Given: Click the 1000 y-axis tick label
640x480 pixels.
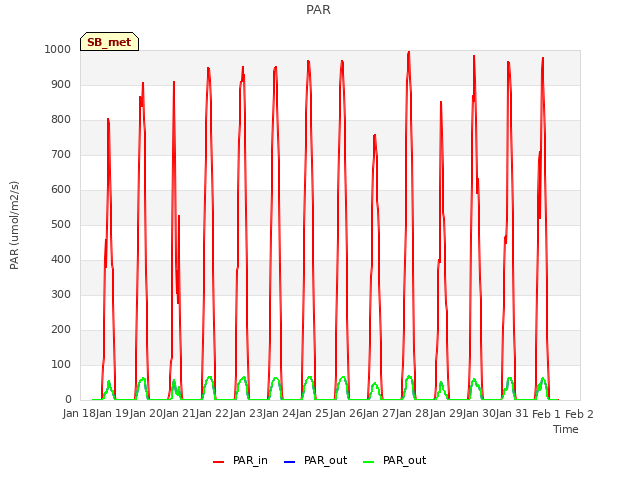Looking at the screenshot, I should point(58,49).
